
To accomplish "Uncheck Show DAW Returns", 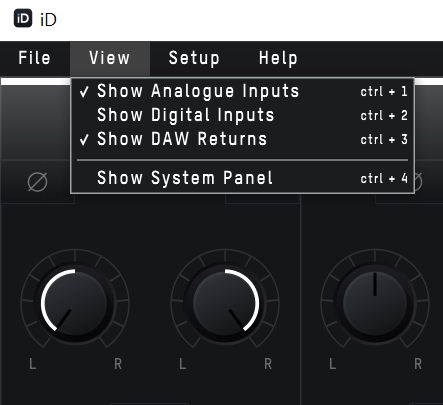I will (243, 139).
